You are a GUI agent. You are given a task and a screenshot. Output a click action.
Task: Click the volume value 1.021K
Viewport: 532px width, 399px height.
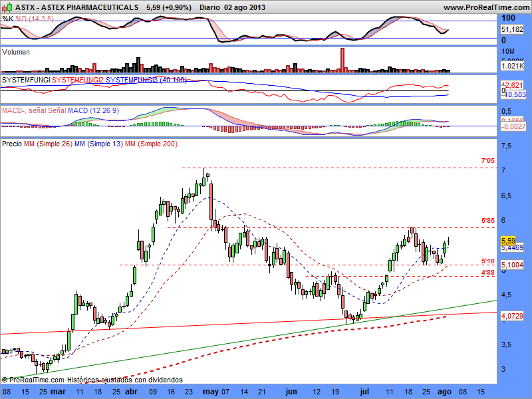point(512,66)
